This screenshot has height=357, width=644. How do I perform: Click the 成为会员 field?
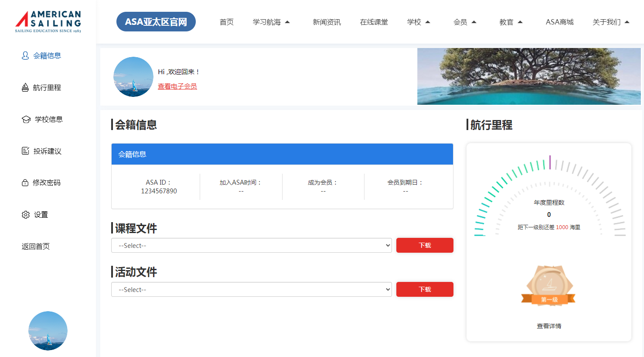pos(323,187)
